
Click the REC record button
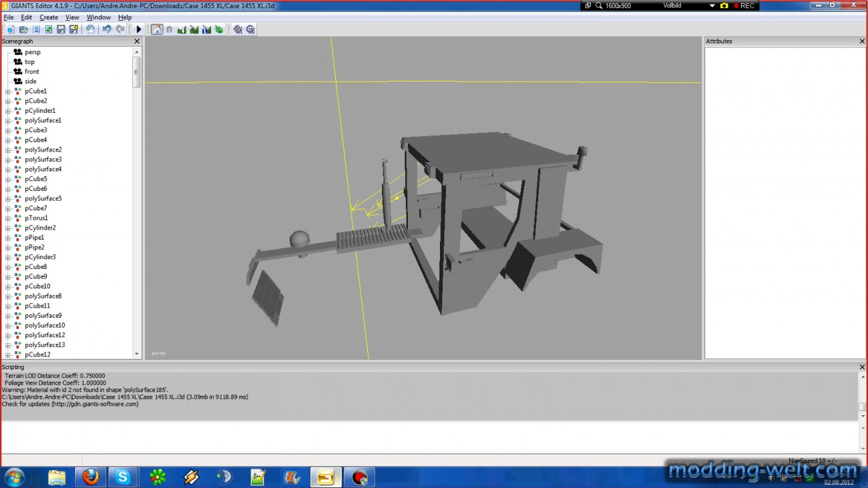point(744,5)
